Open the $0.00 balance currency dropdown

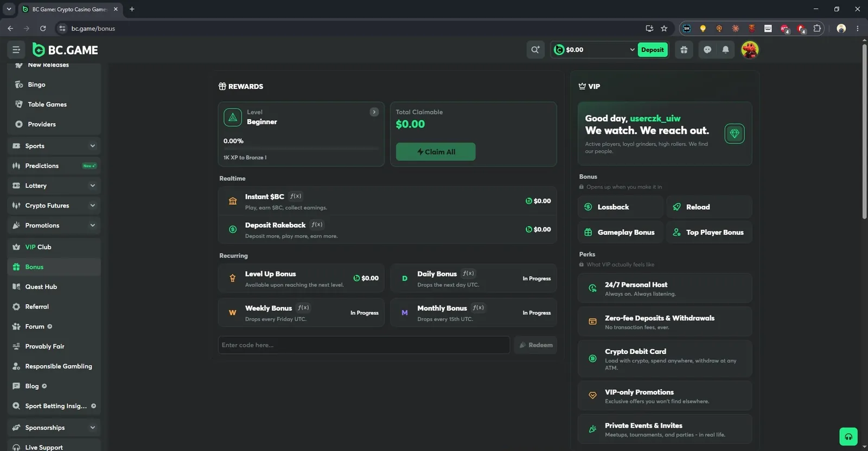coord(593,50)
